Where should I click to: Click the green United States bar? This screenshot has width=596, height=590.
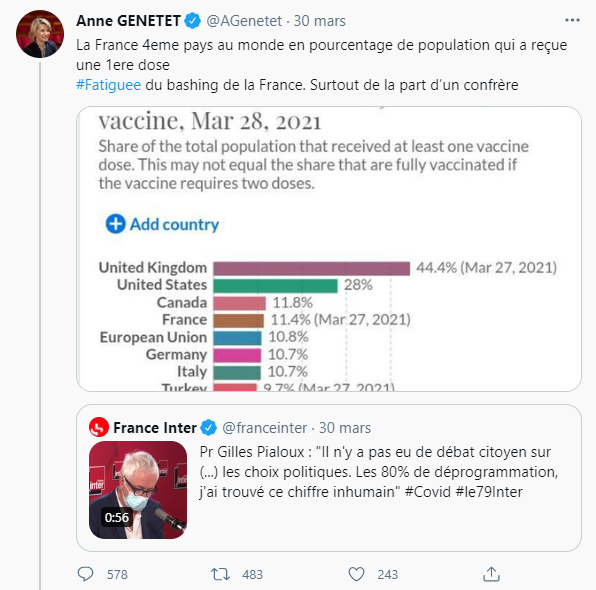pos(275,285)
